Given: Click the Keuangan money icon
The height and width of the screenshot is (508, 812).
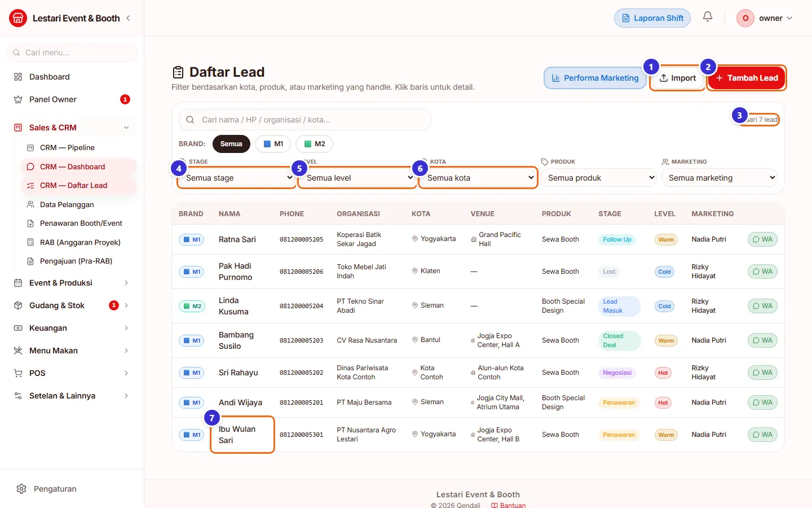Looking at the screenshot, I should (x=18, y=328).
